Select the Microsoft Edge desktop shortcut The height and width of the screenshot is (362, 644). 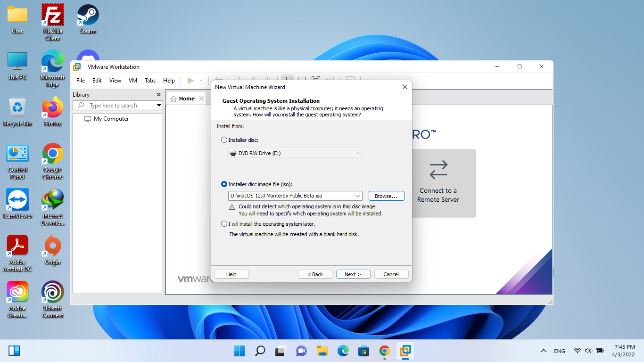click(x=53, y=69)
